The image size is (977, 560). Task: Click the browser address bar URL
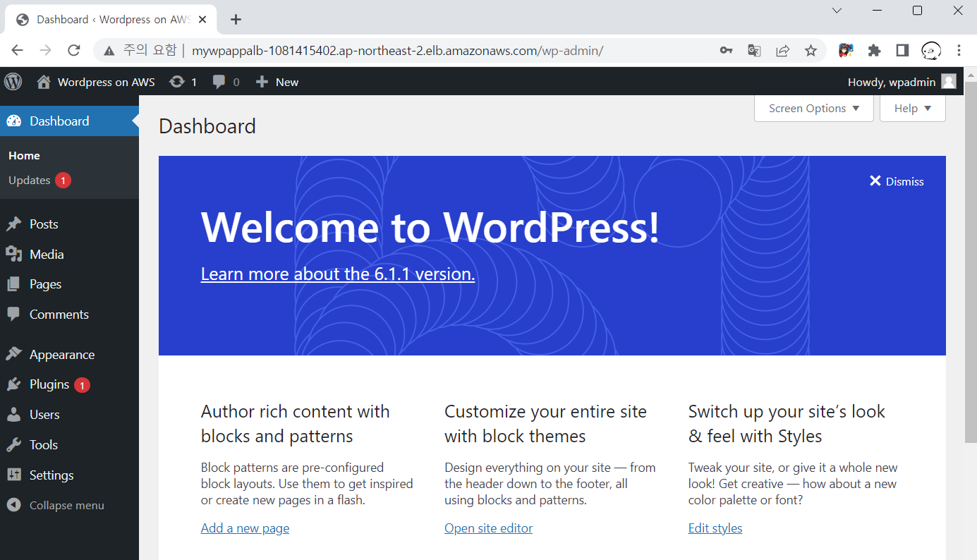click(397, 50)
